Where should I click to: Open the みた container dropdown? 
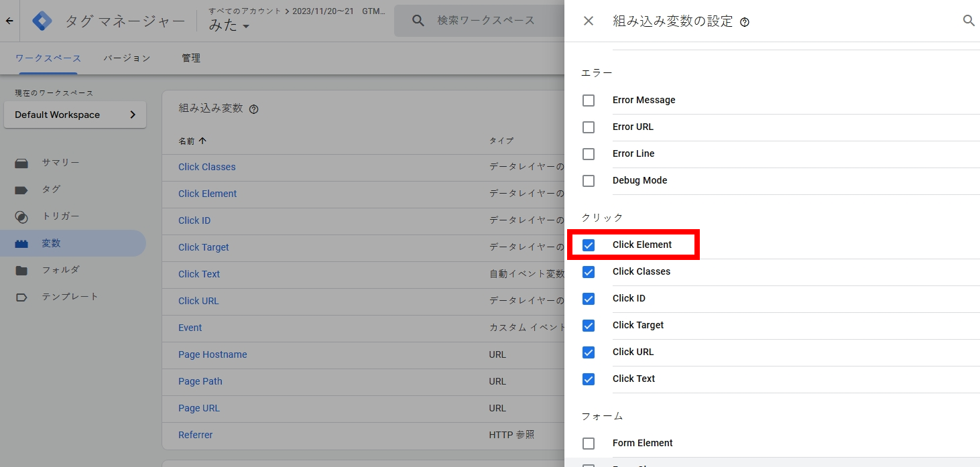tap(229, 26)
